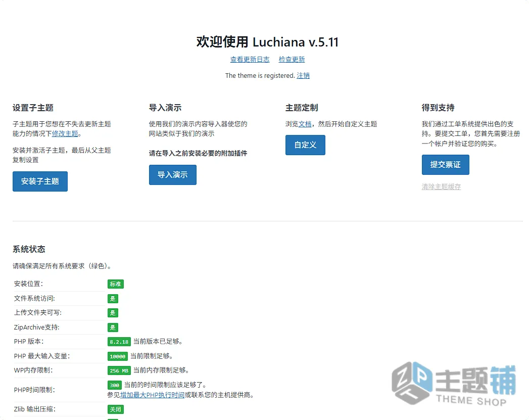Click the PHP时间限制 row label
Screen dimensions: 529x420
point(34,390)
